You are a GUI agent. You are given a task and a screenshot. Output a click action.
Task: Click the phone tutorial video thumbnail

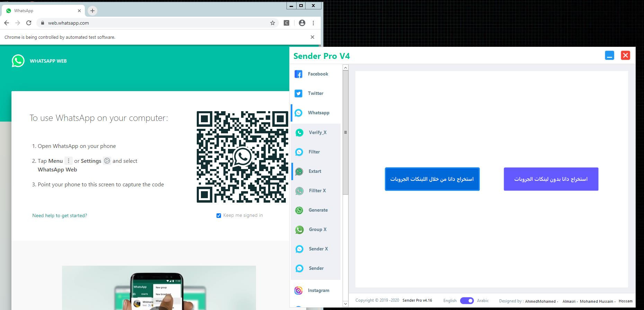point(159,287)
